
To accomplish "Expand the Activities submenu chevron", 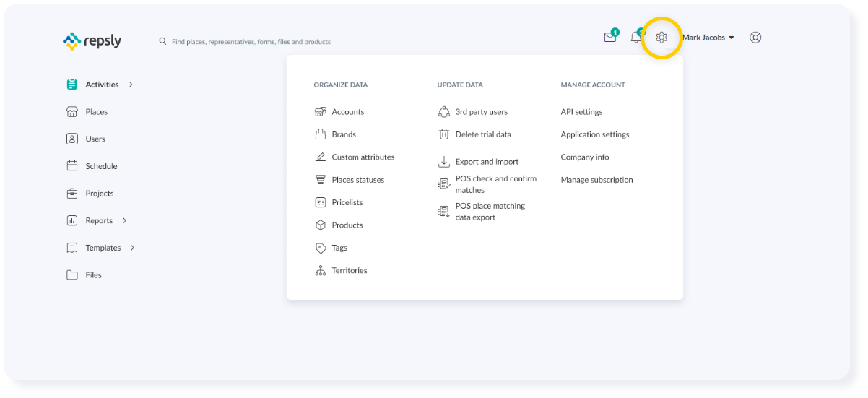I will (x=131, y=85).
